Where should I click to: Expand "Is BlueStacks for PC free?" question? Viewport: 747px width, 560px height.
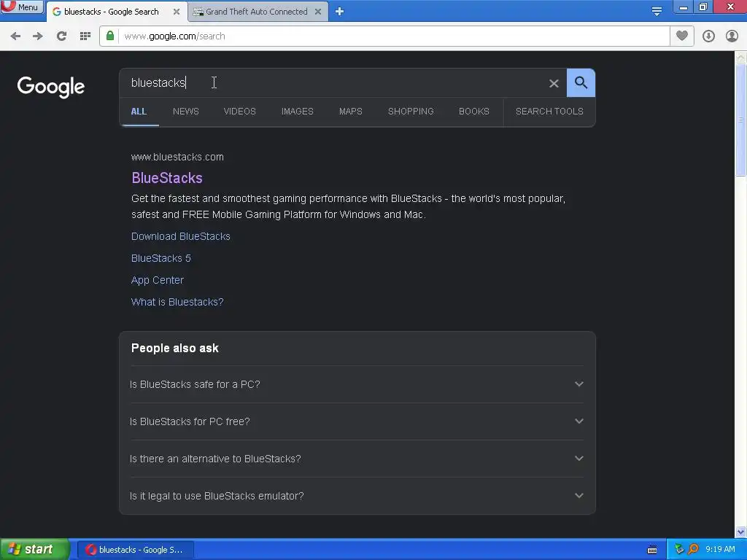click(x=357, y=421)
